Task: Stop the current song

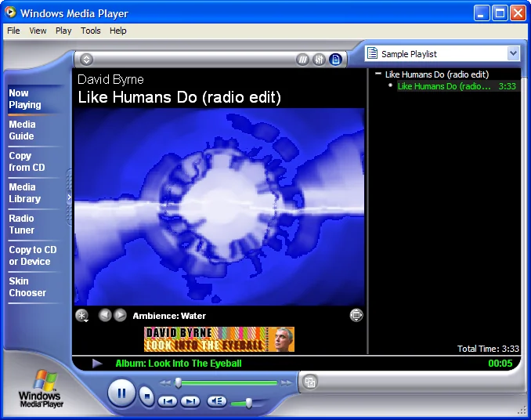Action: [146, 396]
